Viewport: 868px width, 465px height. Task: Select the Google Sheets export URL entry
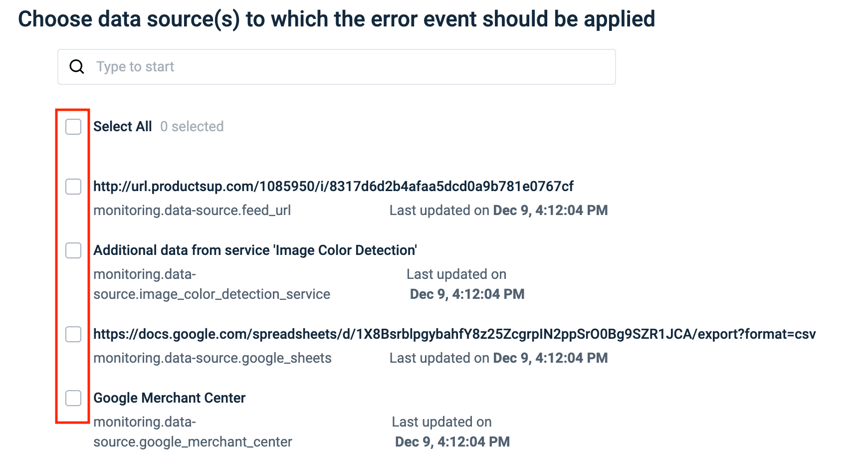tap(454, 334)
